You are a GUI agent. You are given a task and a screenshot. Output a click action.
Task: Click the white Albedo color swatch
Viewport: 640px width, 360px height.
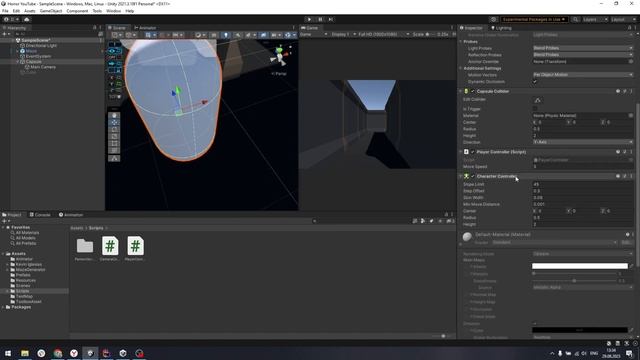pos(580,266)
